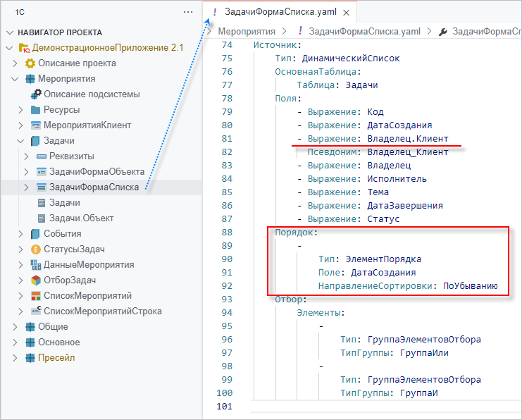This screenshot has height=420, width=522.
Task: Click the Мероприятия breadcrumb segment
Action: 247,32
